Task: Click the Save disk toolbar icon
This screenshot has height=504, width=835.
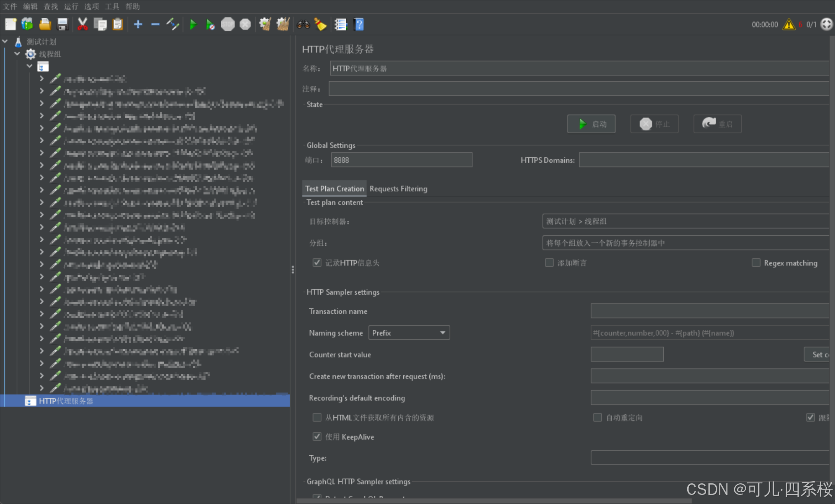Action: click(62, 24)
